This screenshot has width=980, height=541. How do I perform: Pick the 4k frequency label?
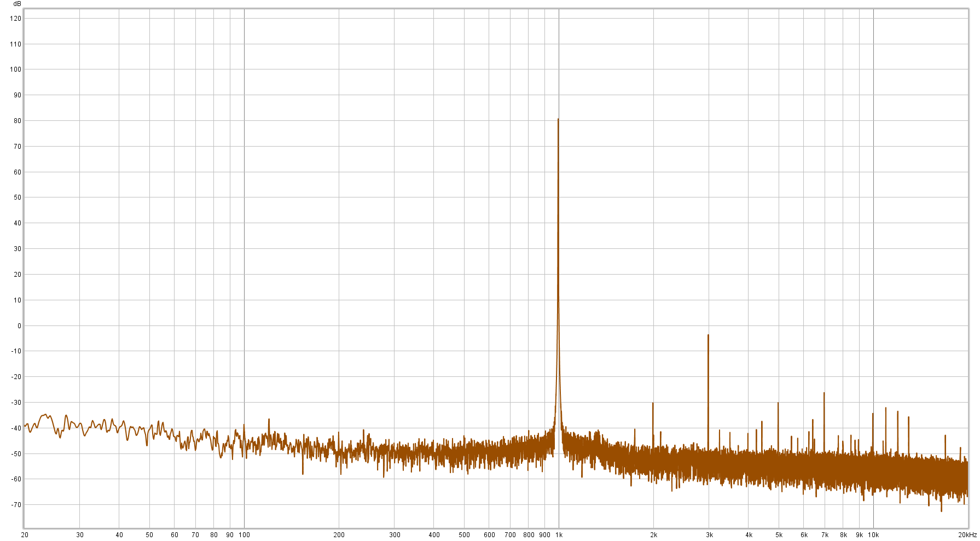click(x=749, y=535)
